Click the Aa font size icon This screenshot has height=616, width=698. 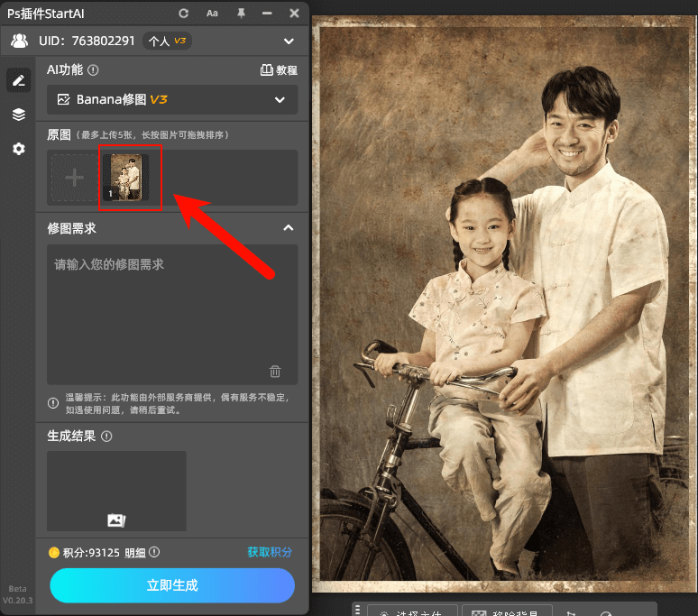click(212, 14)
